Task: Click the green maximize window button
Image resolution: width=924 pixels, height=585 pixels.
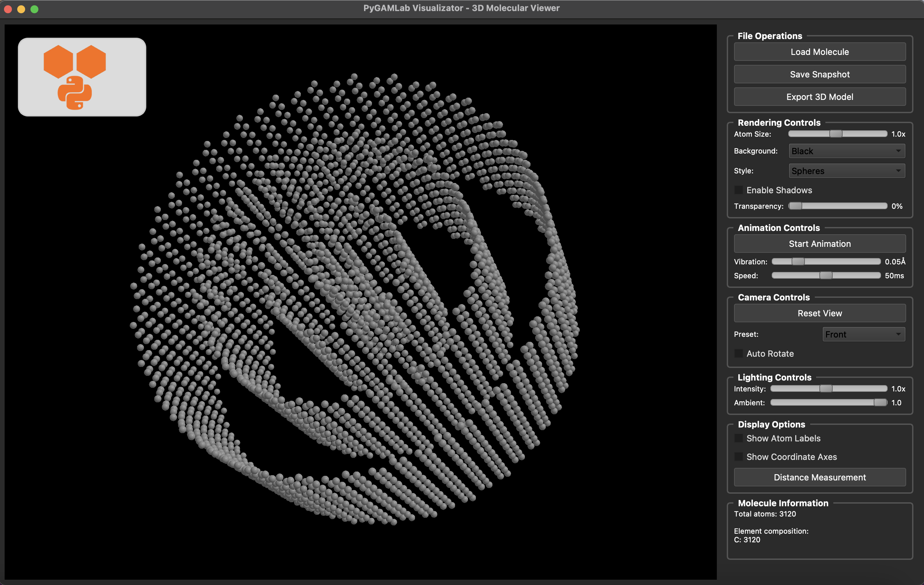Action: click(x=34, y=9)
